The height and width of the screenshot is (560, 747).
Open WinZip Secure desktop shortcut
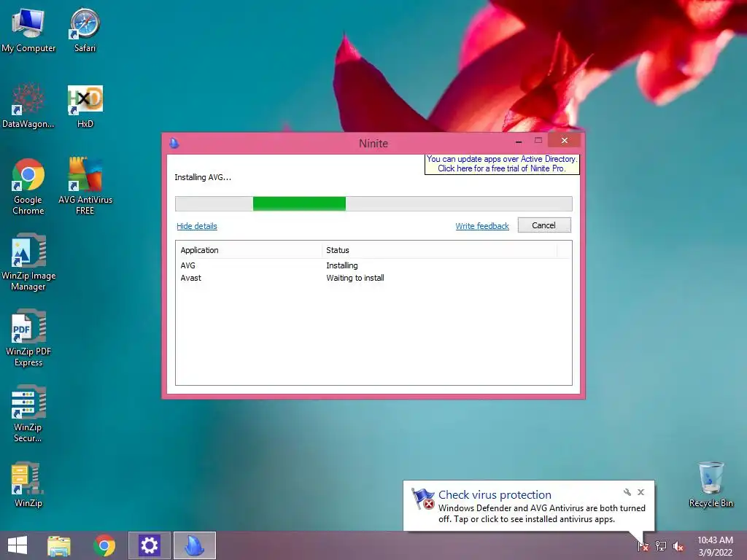click(x=28, y=413)
